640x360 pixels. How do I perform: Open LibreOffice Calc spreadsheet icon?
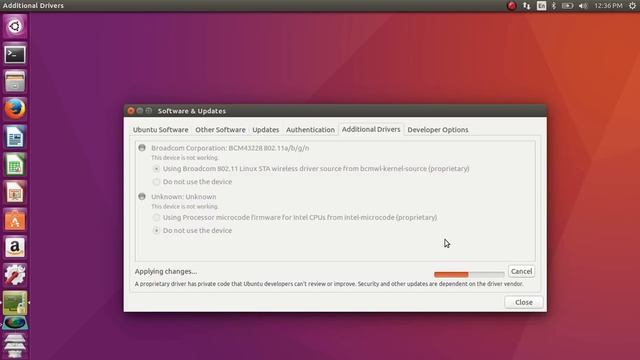pos(15,165)
